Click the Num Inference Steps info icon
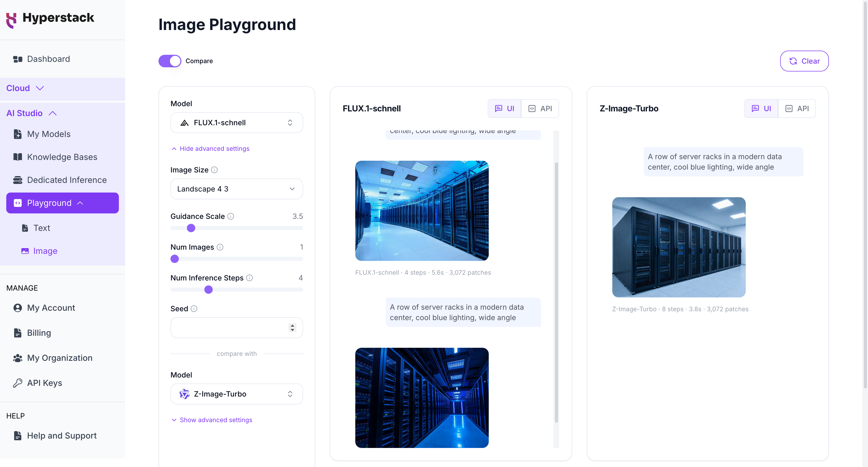Screen dimensions: 868x467 click(x=249, y=278)
